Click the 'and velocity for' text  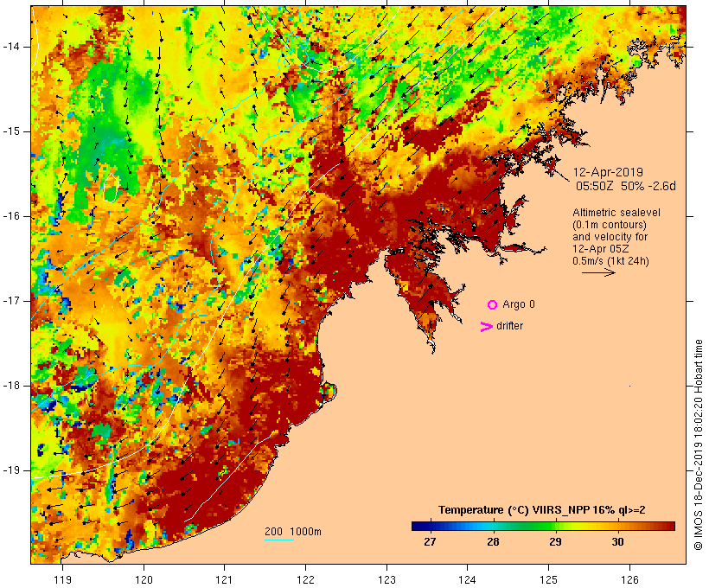[610, 237]
